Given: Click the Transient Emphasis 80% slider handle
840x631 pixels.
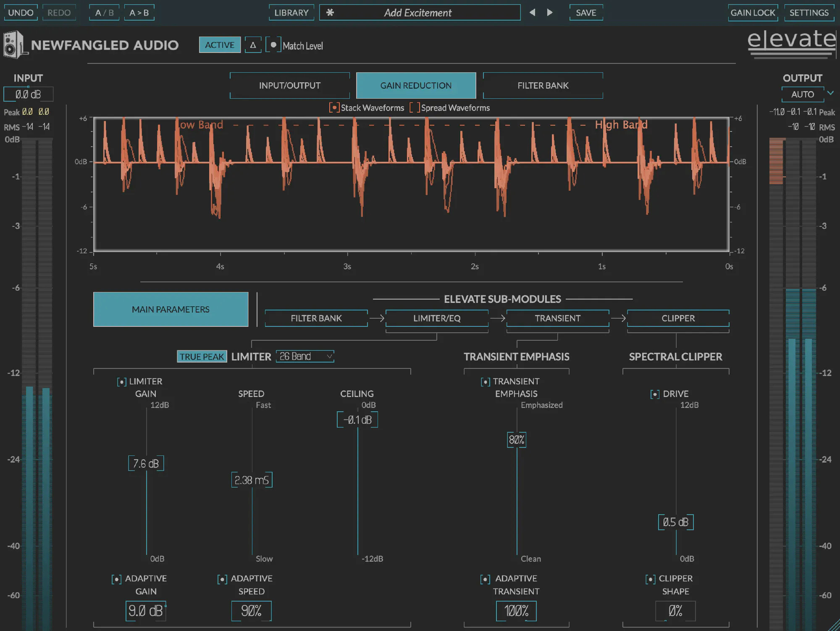Looking at the screenshot, I should click(x=516, y=440).
